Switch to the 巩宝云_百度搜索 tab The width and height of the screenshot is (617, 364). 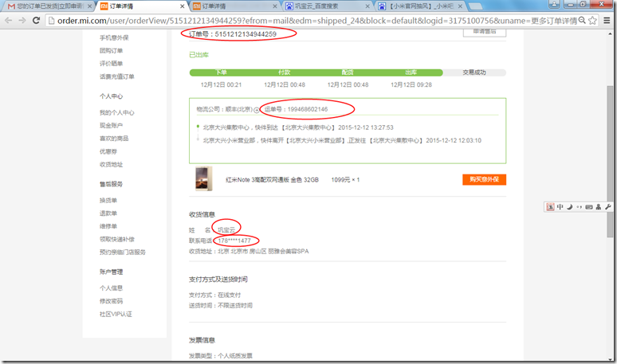click(328, 6)
